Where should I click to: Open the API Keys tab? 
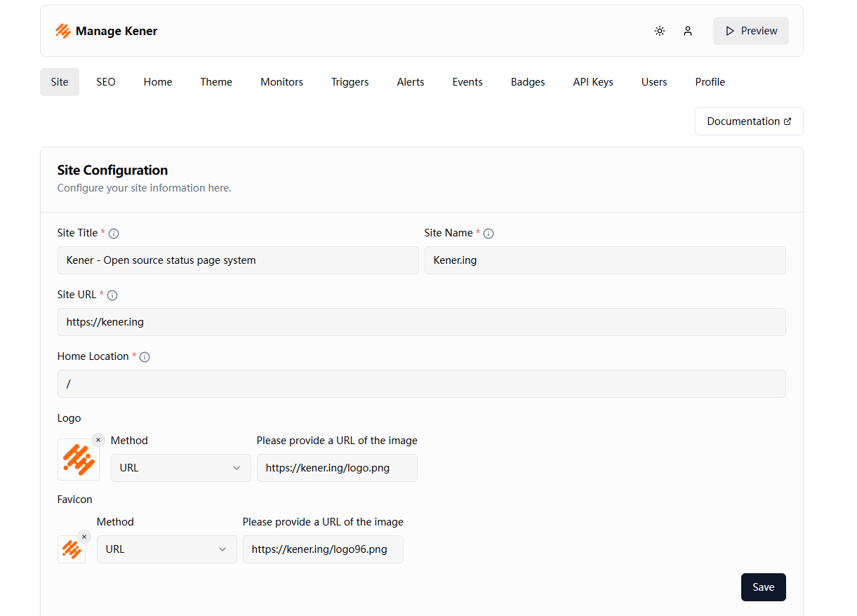(x=593, y=82)
